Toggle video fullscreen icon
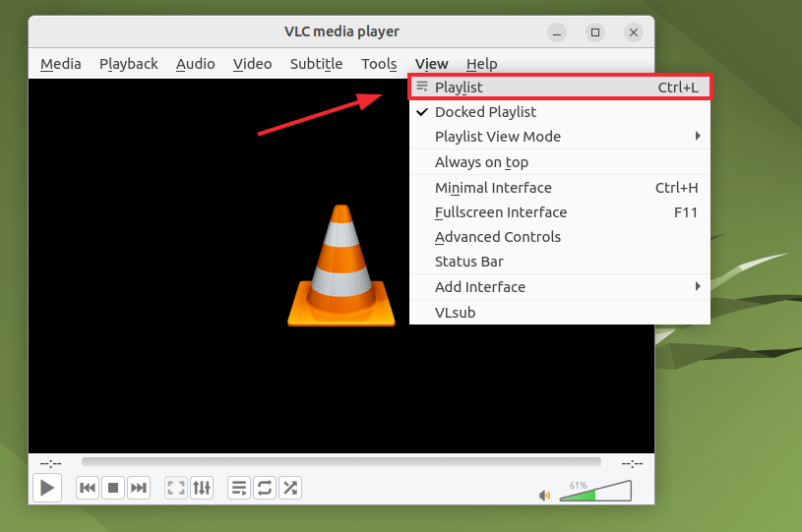The height and width of the screenshot is (532, 802). point(176,488)
